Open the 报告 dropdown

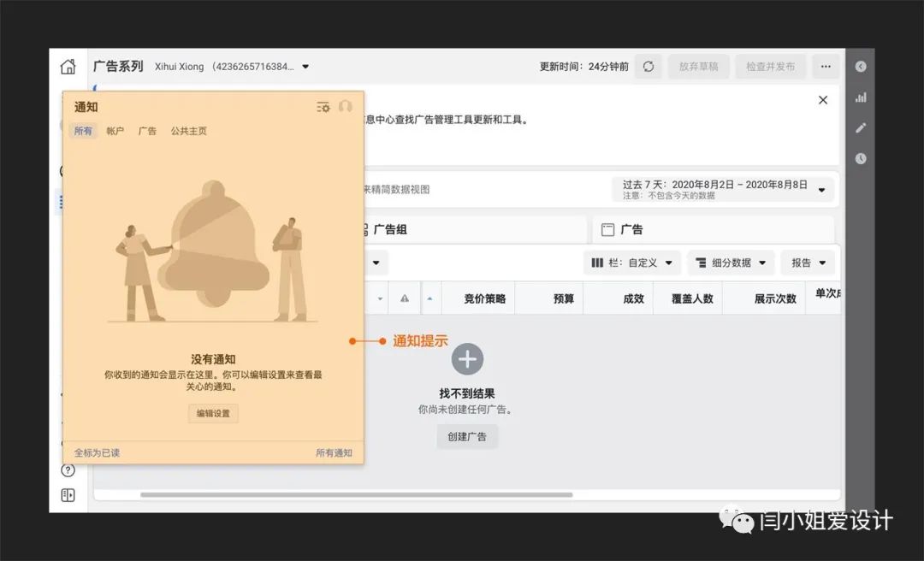pyautogui.click(x=808, y=263)
